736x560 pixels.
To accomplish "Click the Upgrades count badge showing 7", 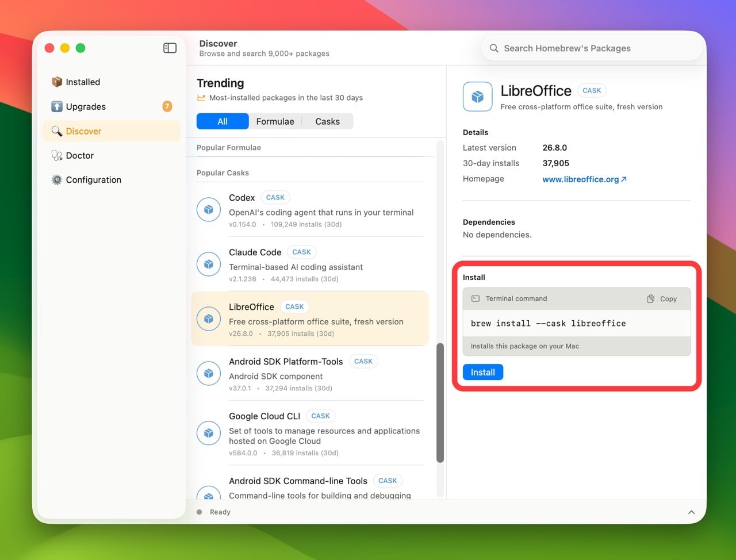I will (x=167, y=106).
